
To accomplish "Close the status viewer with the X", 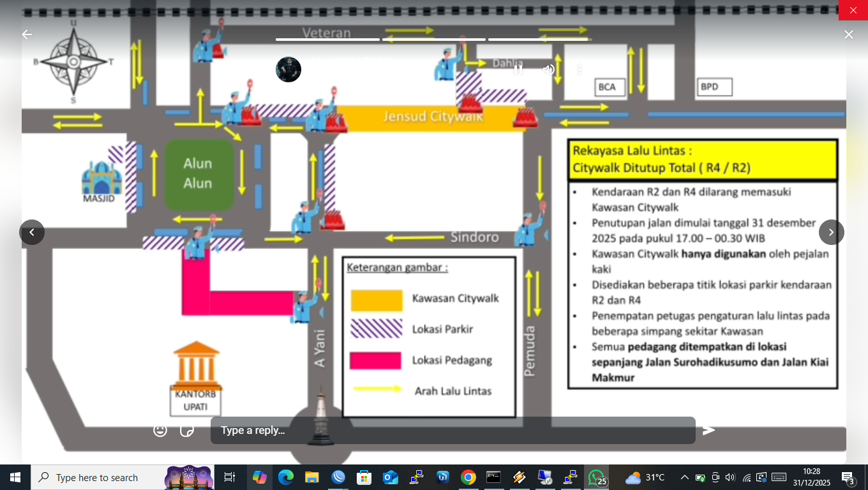I will click(x=848, y=34).
